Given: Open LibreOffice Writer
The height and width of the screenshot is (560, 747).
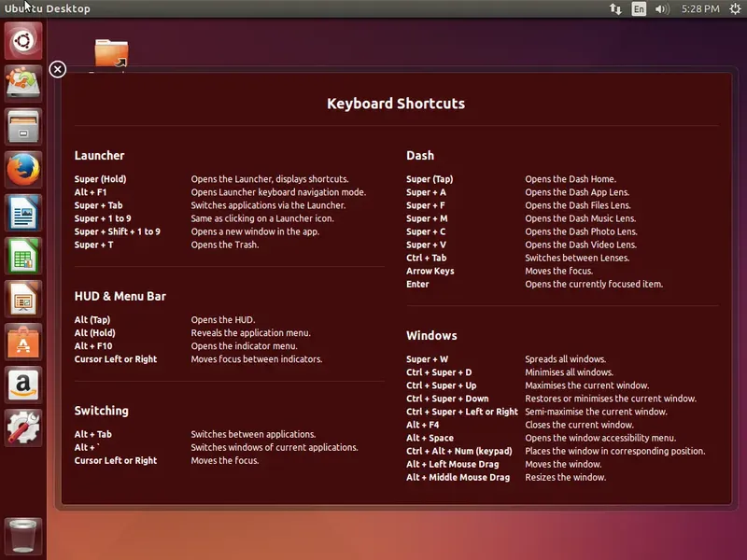Looking at the screenshot, I should pos(23,213).
